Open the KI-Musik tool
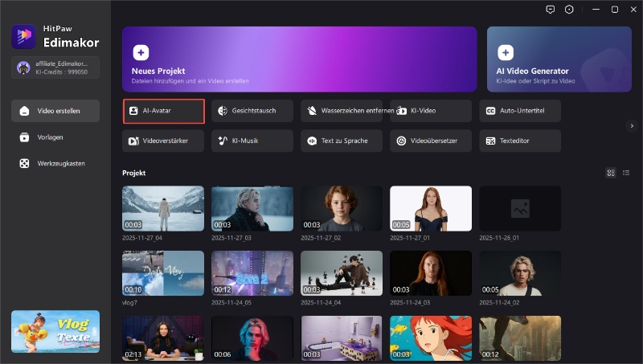 (252, 141)
